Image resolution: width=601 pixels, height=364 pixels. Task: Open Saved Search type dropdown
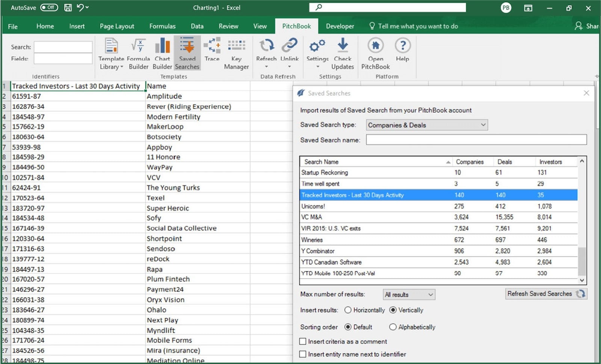[x=427, y=125]
